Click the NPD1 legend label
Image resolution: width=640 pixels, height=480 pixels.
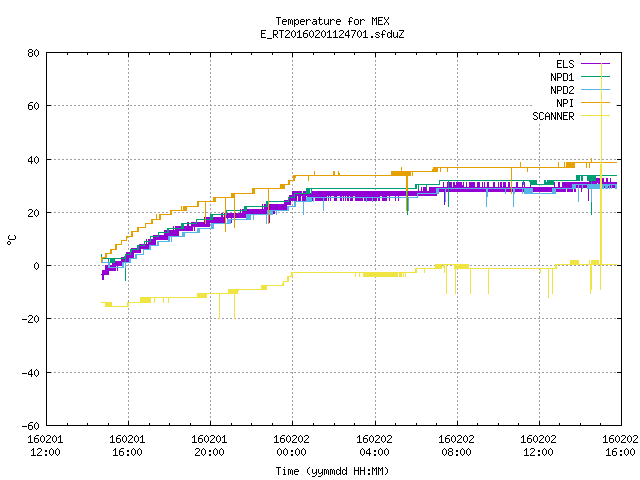pyautogui.click(x=562, y=77)
